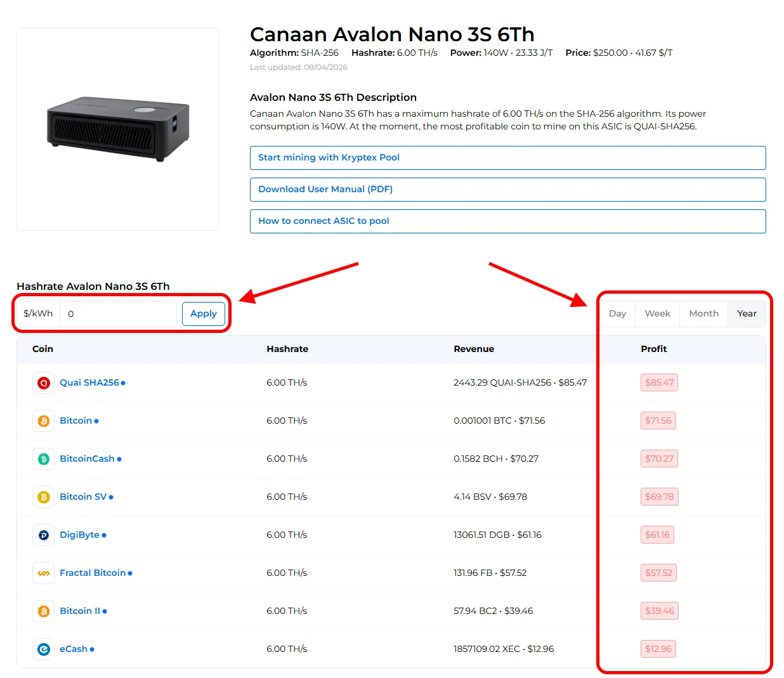The width and height of the screenshot is (784, 678).
Task: Select the Week period tab
Action: pos(657,314)
